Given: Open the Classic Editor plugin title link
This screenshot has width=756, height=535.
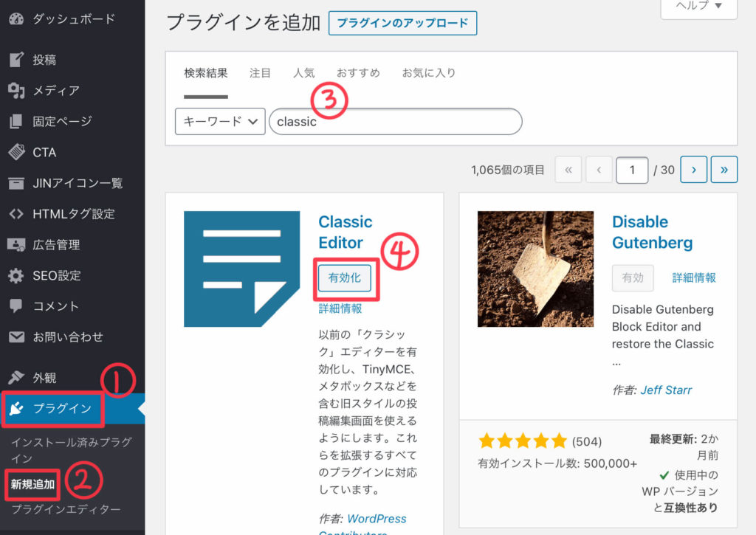Looking at the screenshot, I should 346,232.
